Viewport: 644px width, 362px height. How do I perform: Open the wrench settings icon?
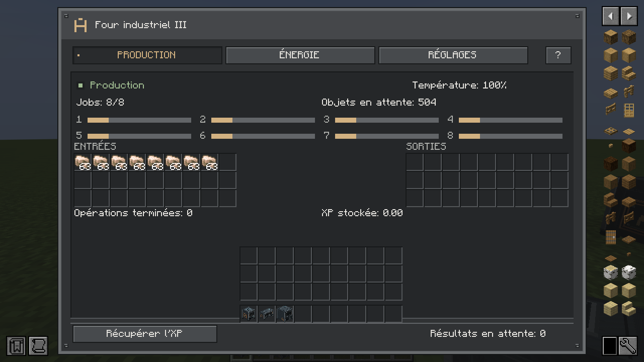[x=628, y=346]
